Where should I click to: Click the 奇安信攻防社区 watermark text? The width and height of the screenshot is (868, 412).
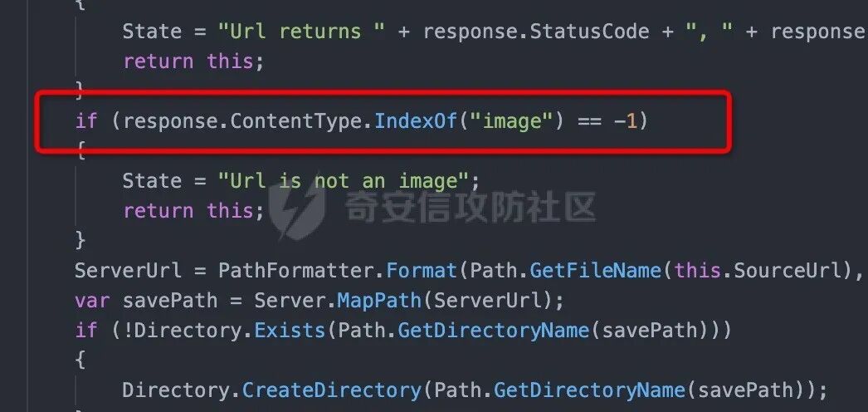[x=471, y=208]
